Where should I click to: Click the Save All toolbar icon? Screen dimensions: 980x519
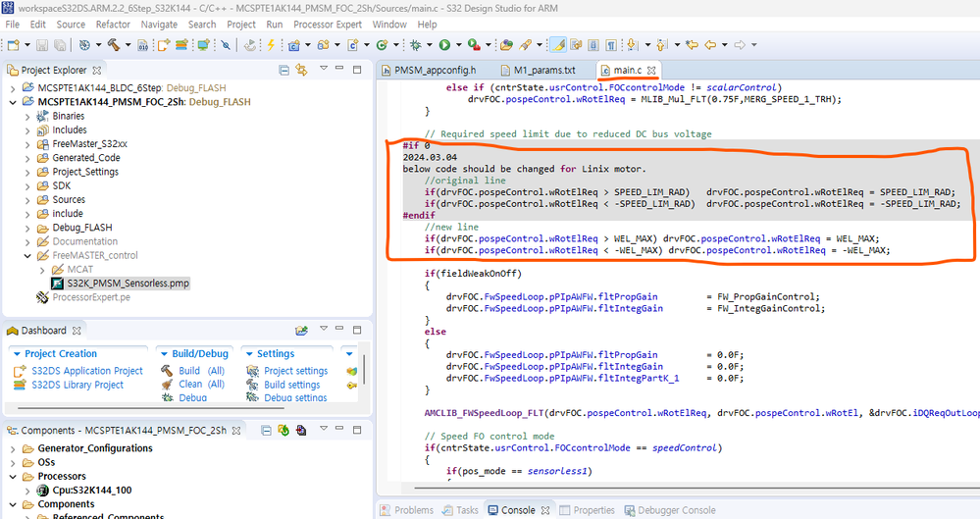click(60, 45)
